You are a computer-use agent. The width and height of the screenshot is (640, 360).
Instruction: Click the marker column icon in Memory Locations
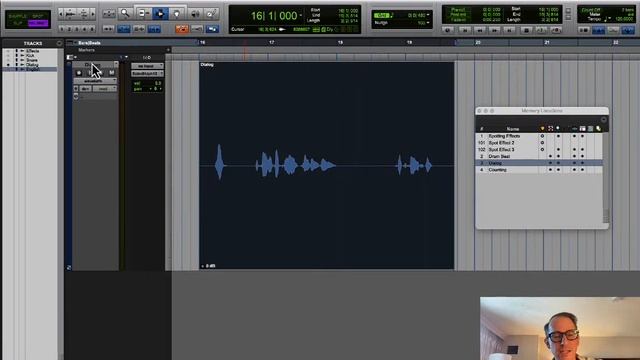click(542, 129)
